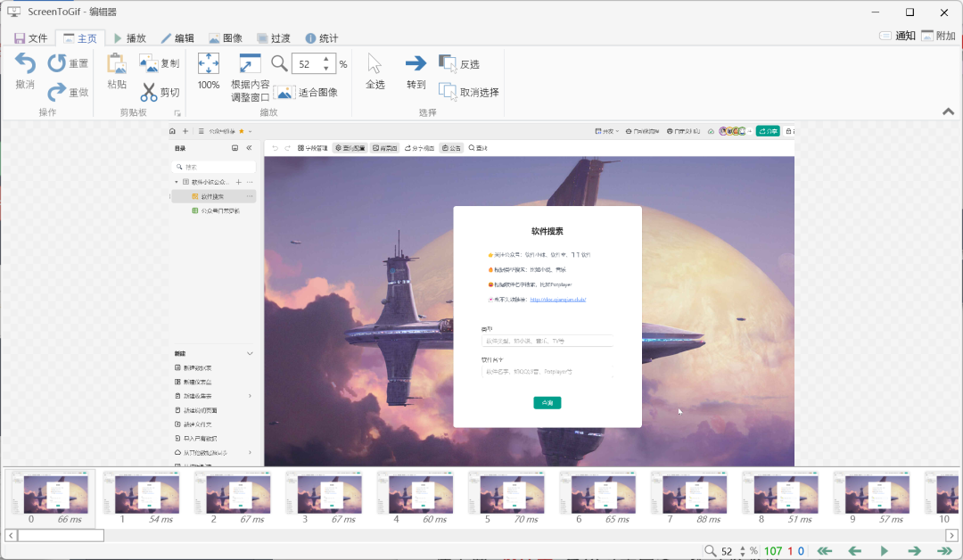Switch to the 图像 image tab

[x=226, y=38]
